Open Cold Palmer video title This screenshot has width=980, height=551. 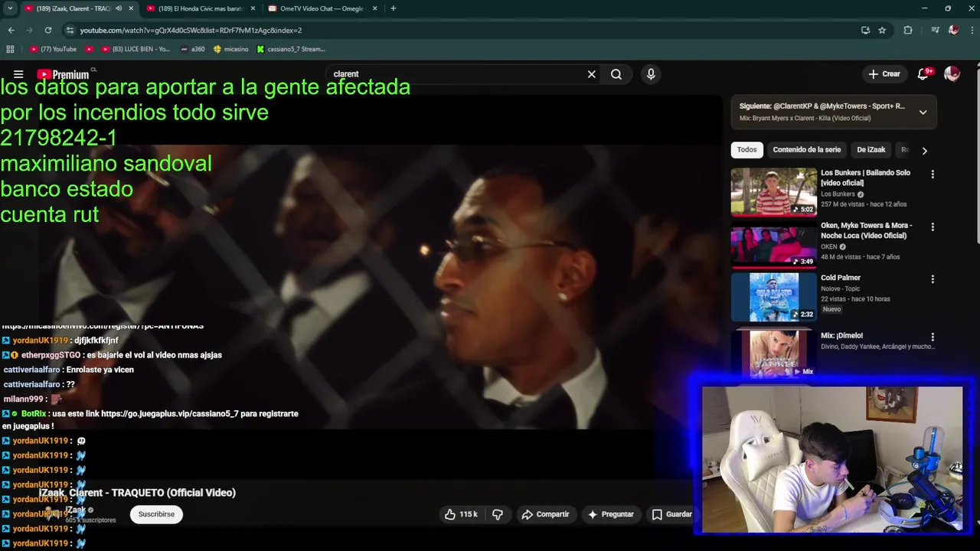[x=841, y=278]
